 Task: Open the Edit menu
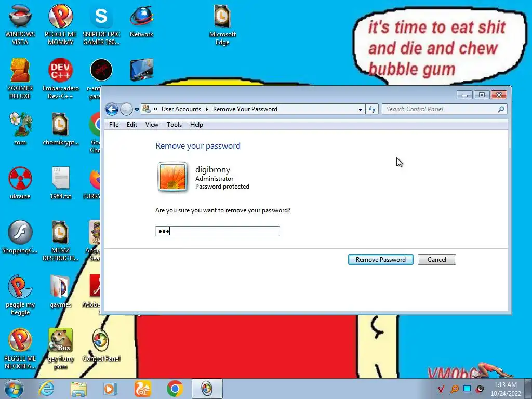tap(131, 125)
